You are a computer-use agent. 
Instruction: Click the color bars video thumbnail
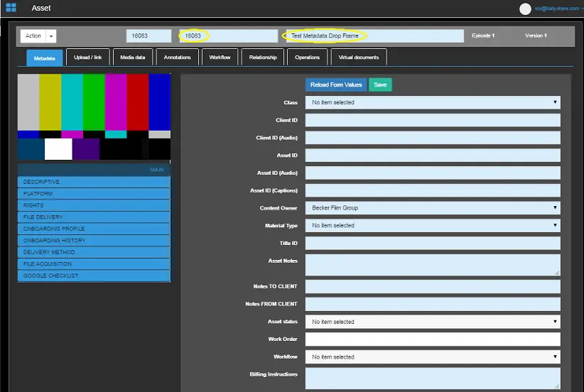click(x=94, y=116)
